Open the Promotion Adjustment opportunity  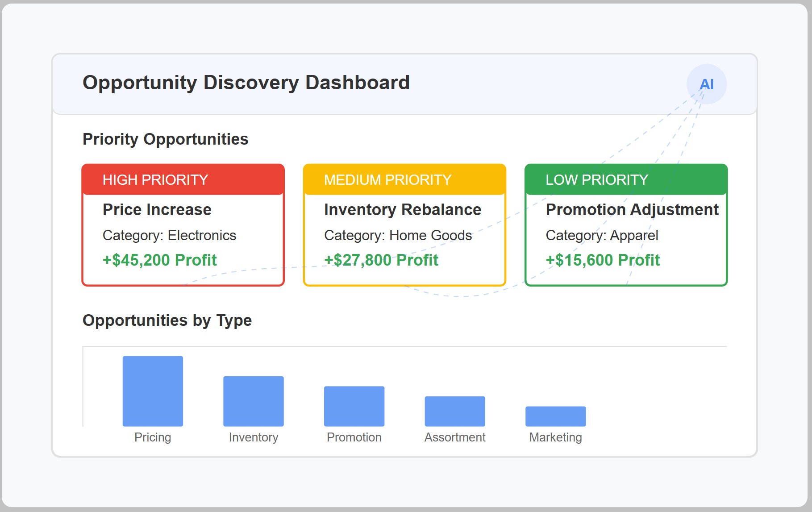point(632,209)
